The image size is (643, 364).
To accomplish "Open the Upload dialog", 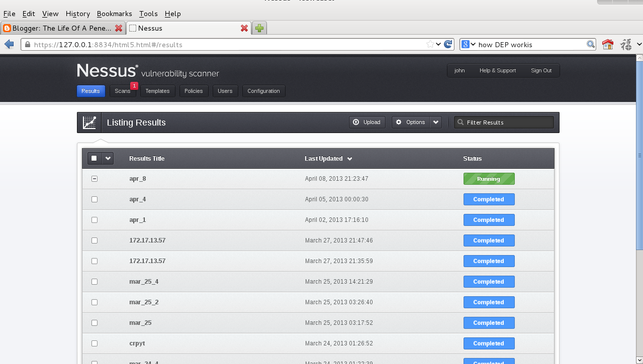I will point(367,122).
